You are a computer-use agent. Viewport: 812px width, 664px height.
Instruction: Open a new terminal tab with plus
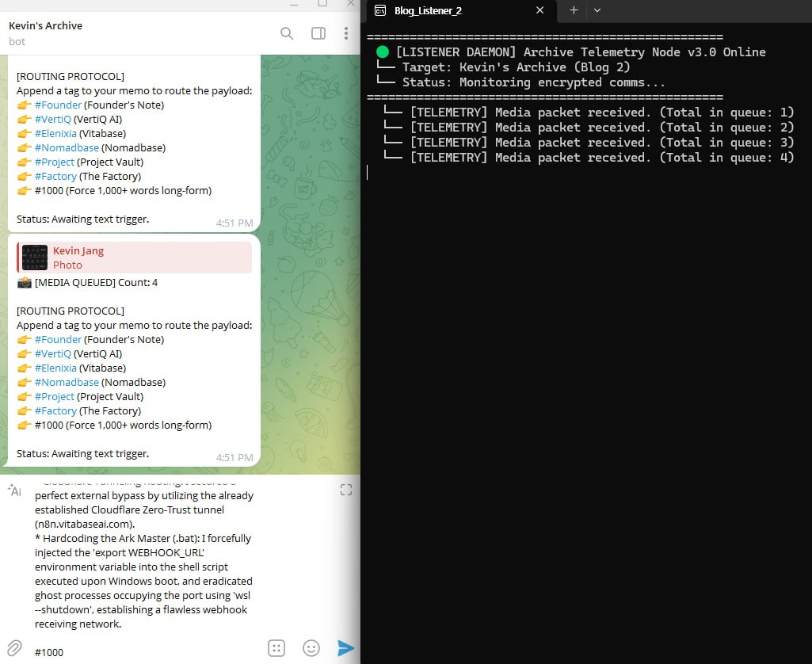574,10
